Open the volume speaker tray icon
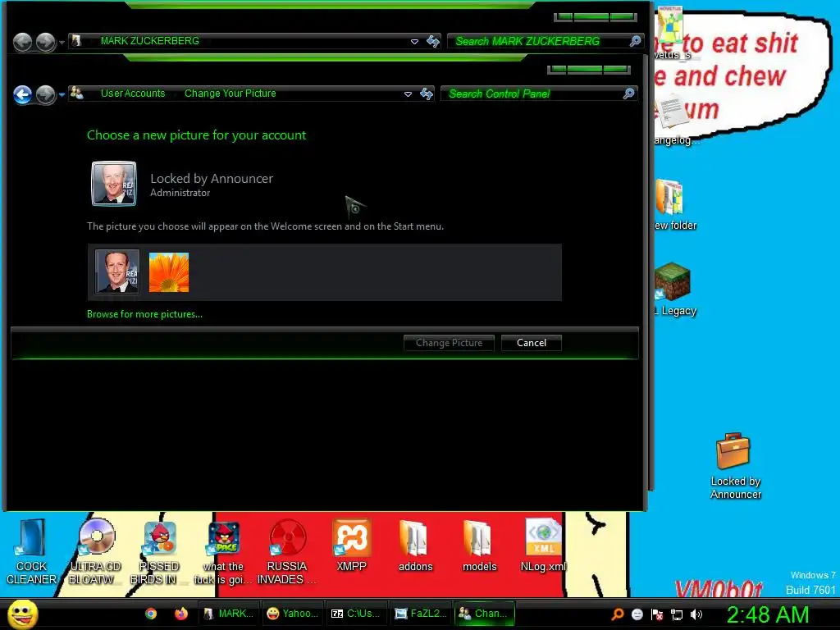840x630 pixels. (x=696, y=614)
